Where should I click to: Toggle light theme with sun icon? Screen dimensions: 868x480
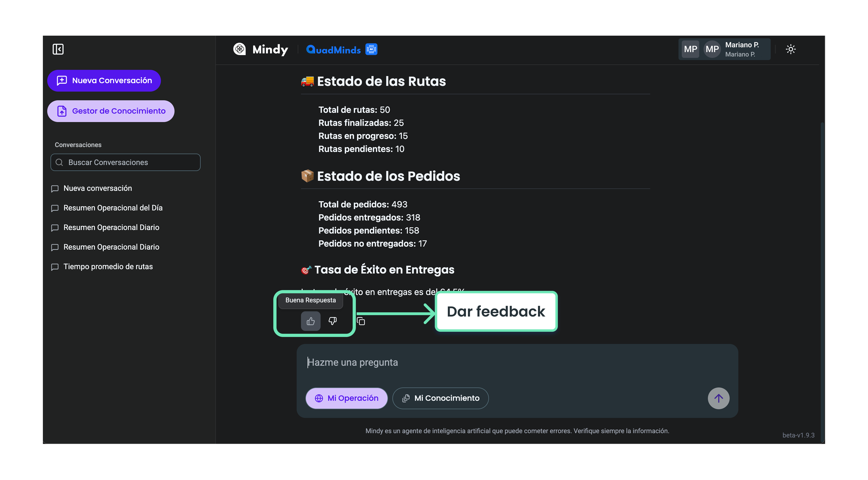tap(790, 49)
